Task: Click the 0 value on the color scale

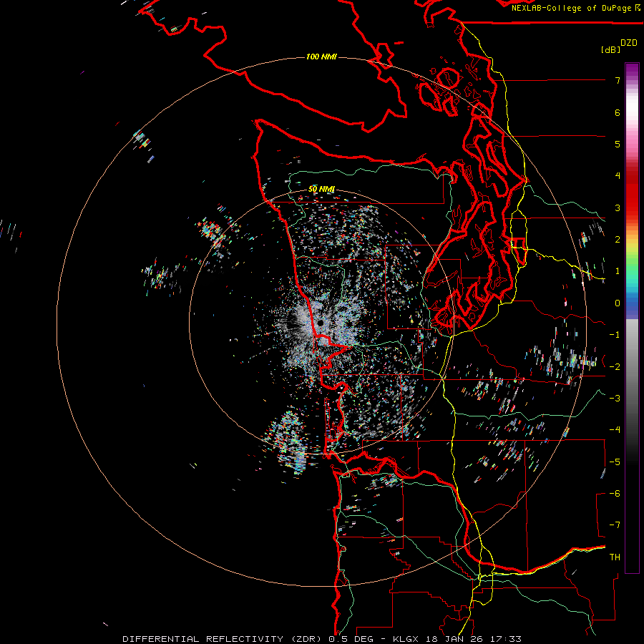Action: pyautogui.click(x=618, y=303)
